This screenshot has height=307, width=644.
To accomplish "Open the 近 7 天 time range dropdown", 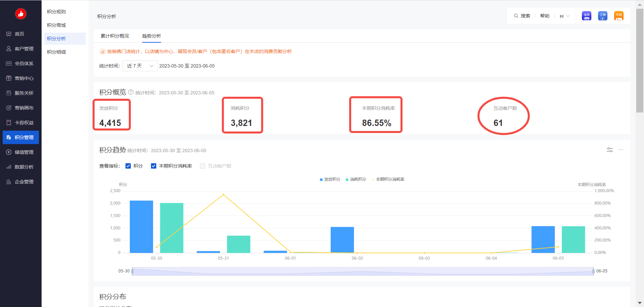I will tap(140, 66).
